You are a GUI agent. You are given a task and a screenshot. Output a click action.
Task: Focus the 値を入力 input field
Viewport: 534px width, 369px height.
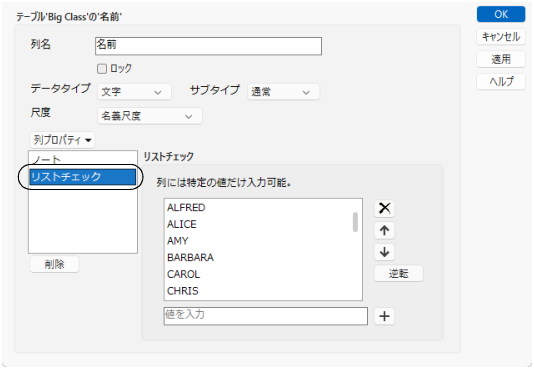click(266, 316)
